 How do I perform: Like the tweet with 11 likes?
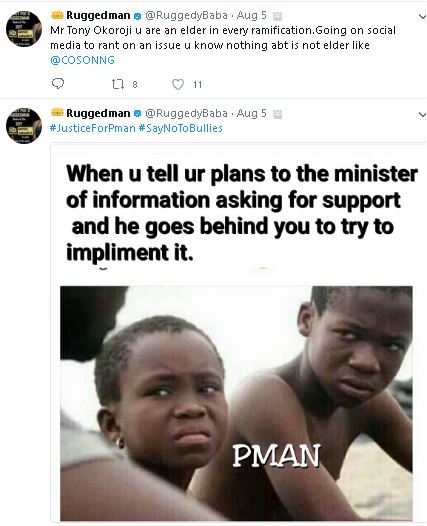[178, 84]
